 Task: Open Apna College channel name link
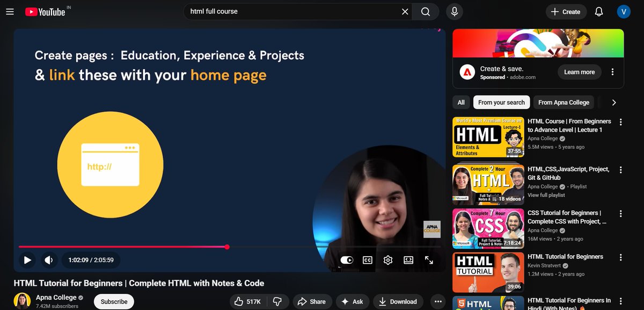coord(56,297)
